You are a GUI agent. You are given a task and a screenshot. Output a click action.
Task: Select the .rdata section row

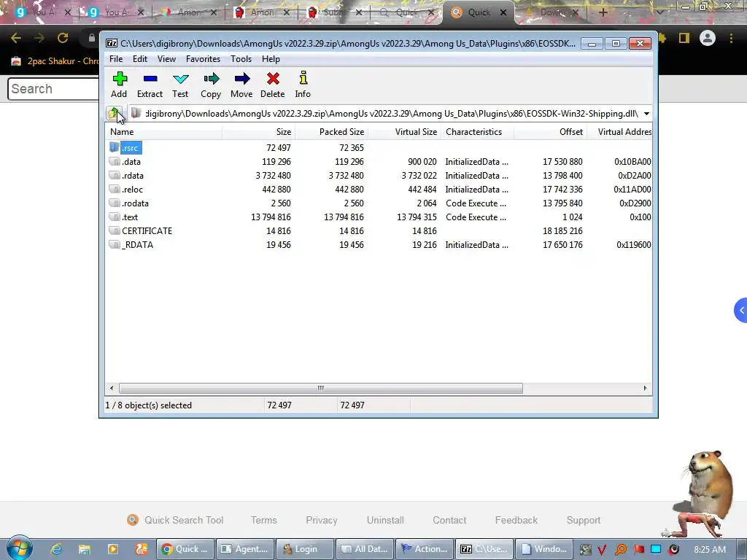[x=379, y=176]
